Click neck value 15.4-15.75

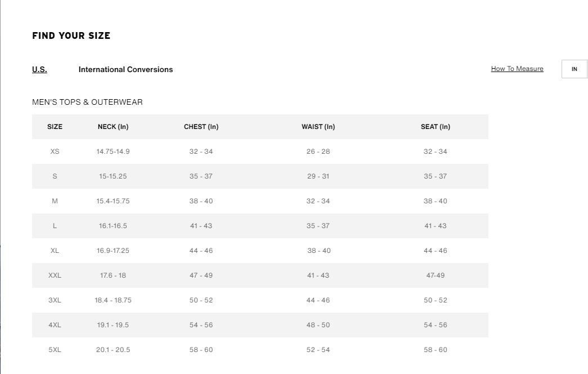pos(113,201)
